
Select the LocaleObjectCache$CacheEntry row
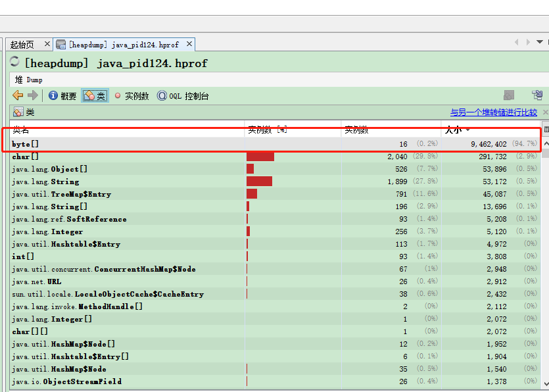275,294
